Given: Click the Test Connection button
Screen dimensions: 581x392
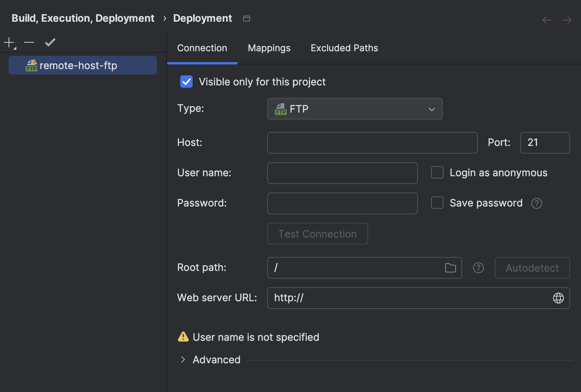Looking at the screenshot, I should [317, 234].
